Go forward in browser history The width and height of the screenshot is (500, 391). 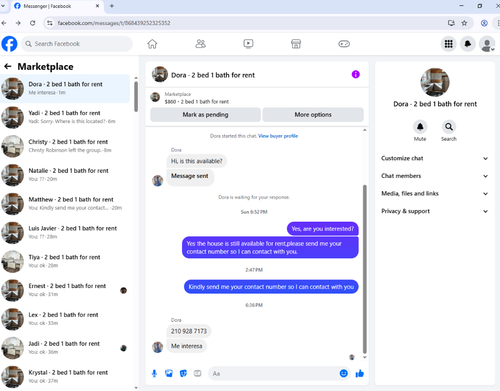coord(18,23)
